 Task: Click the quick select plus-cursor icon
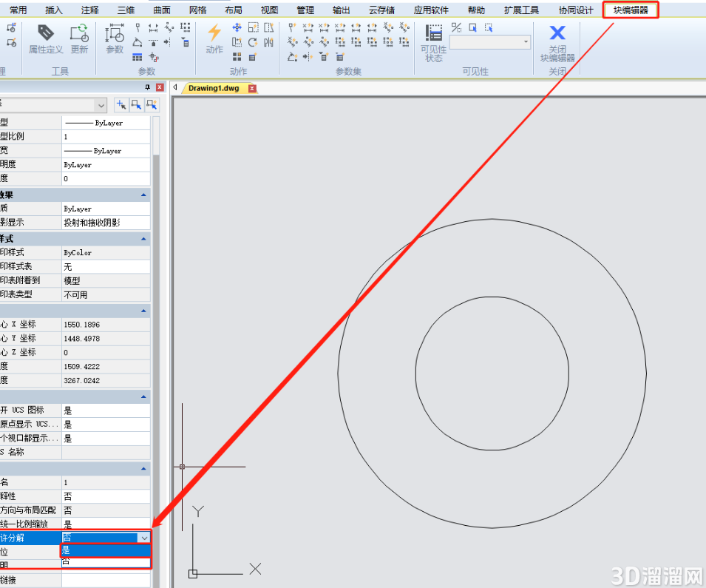click(121, 106)
